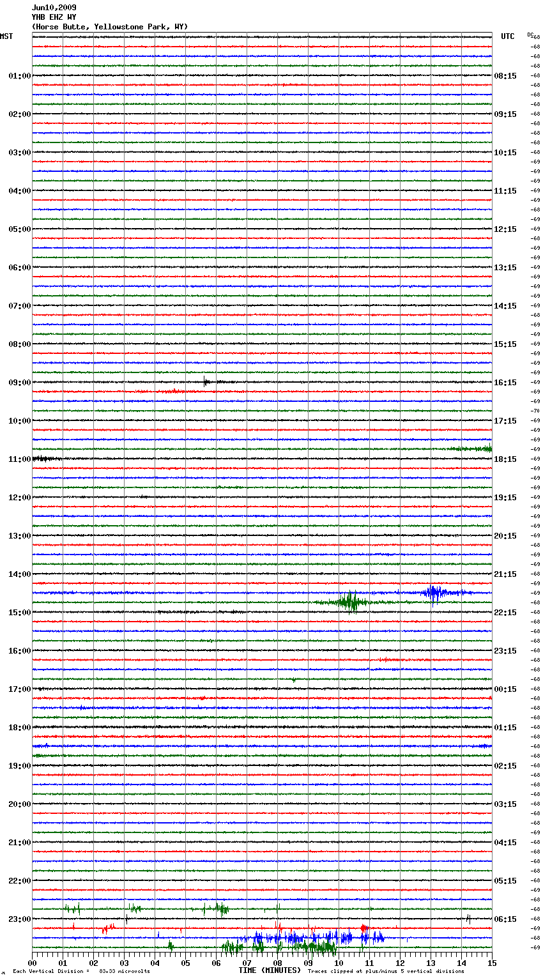Select the '11:00' MST time label
The height and width of the screenshot is (980, 543).
pos(20,459)
